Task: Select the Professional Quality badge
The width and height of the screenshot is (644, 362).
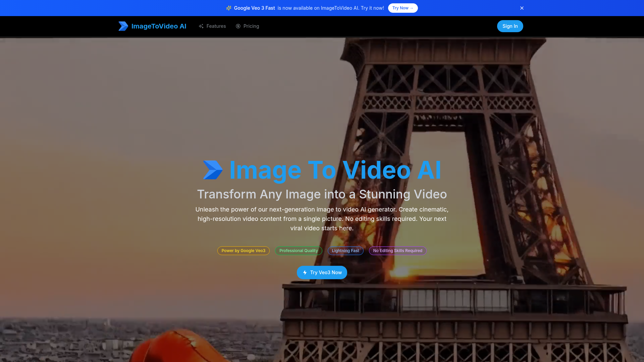Action: (x=298, y=250)
